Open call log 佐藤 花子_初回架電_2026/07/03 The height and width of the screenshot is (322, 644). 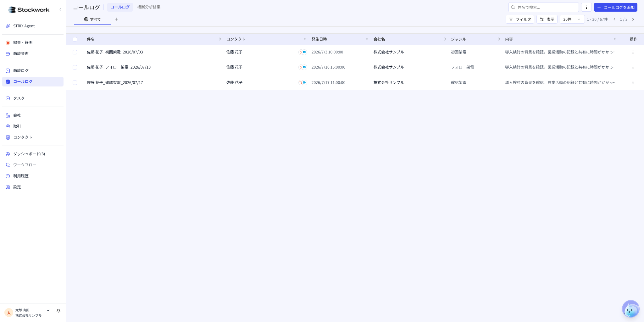[x=115, y=52]
